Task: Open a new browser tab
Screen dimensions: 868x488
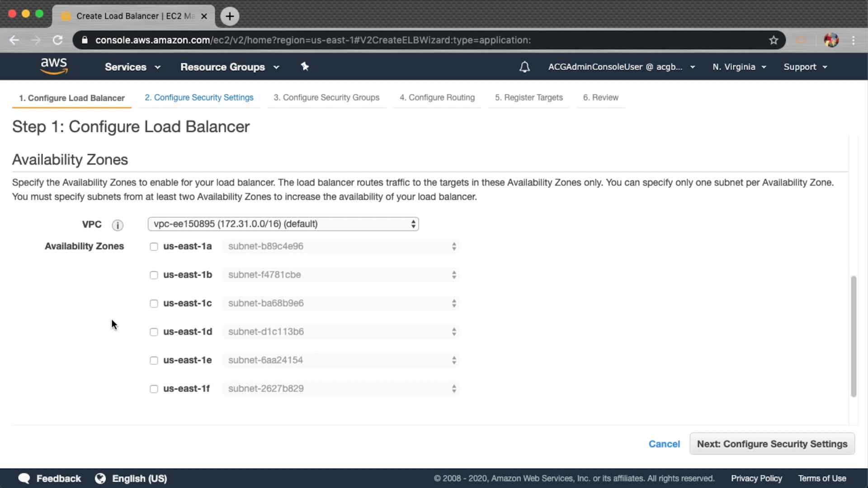Action: click(230, 16)
